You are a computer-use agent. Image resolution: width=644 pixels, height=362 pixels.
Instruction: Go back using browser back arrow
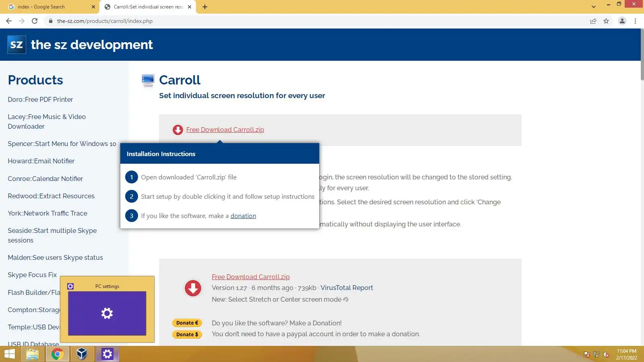pos(9,21)
